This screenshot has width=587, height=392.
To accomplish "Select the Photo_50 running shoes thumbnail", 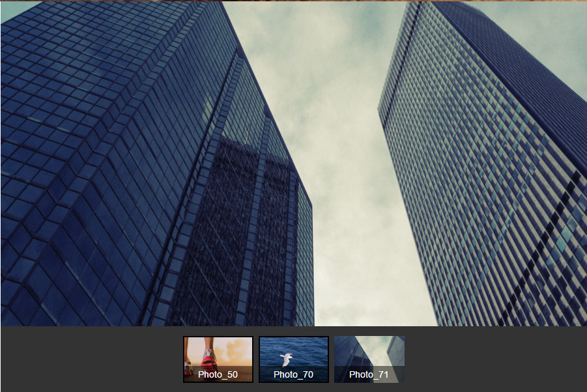I will 218,359.
